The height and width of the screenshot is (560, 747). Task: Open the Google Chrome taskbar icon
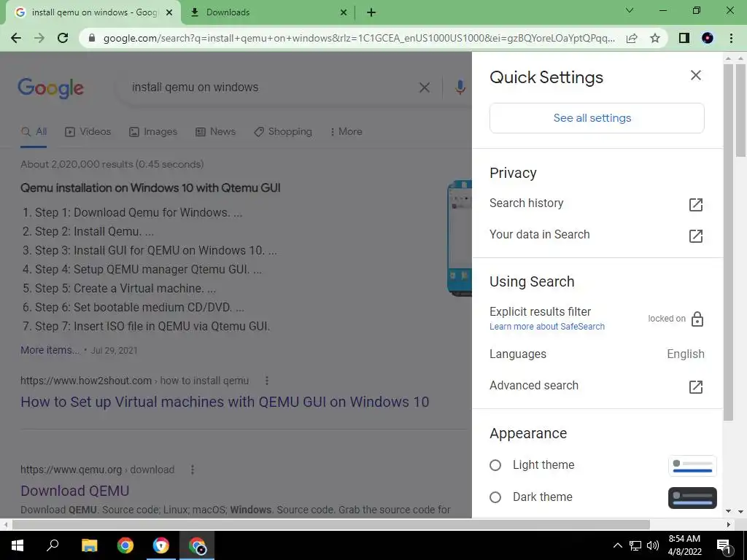tap(125, 545)
